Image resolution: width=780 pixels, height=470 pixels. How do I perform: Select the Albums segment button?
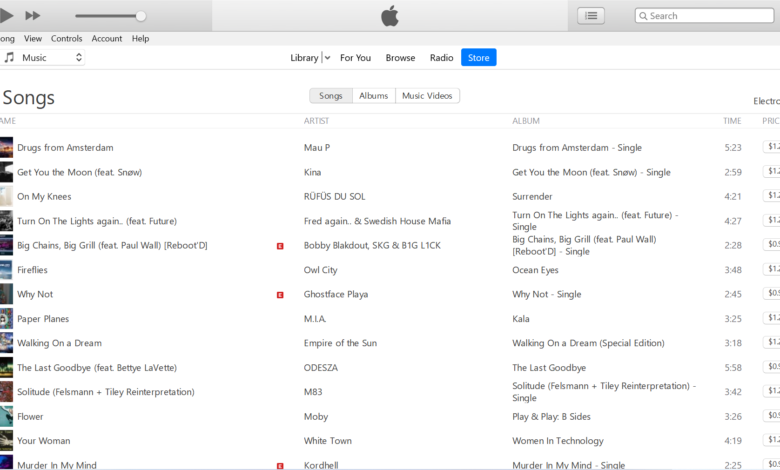(374, 95)
